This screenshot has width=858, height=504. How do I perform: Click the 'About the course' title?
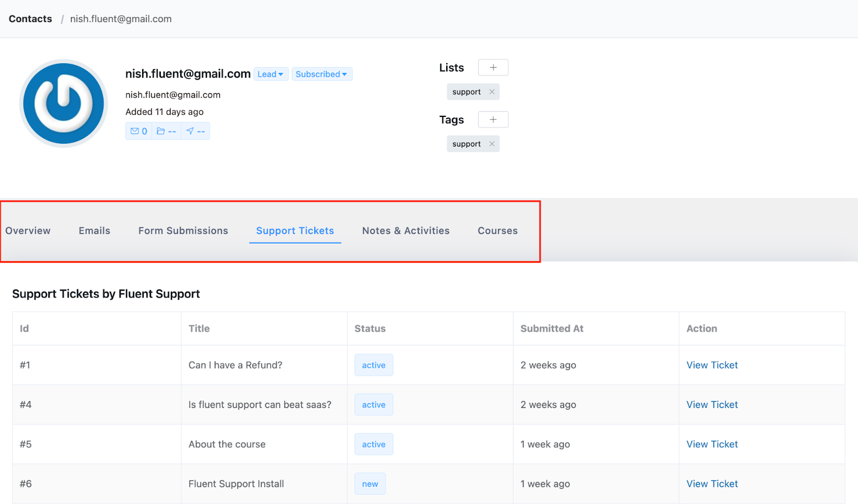[x=227, y=444]
